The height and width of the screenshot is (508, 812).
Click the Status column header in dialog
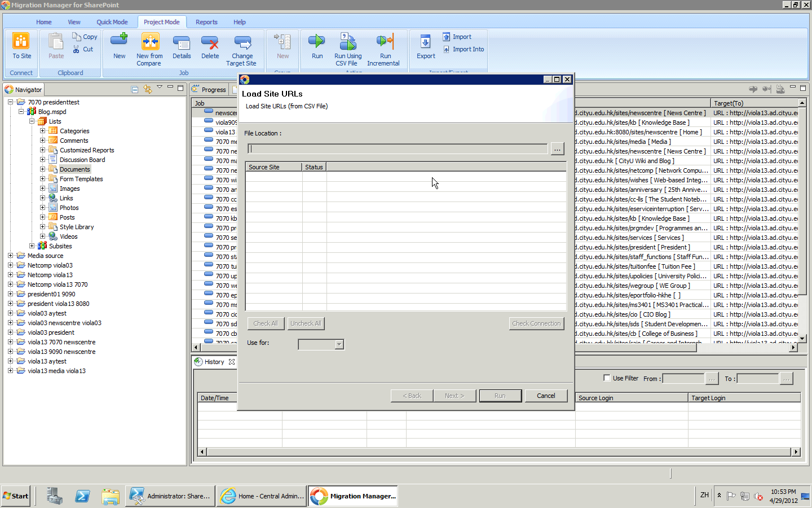[x=314, y=167]
